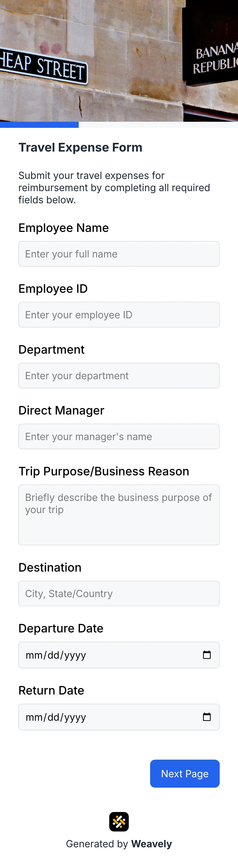
Task: Click the form description paragraph text
Action: [x=115, y=187]
